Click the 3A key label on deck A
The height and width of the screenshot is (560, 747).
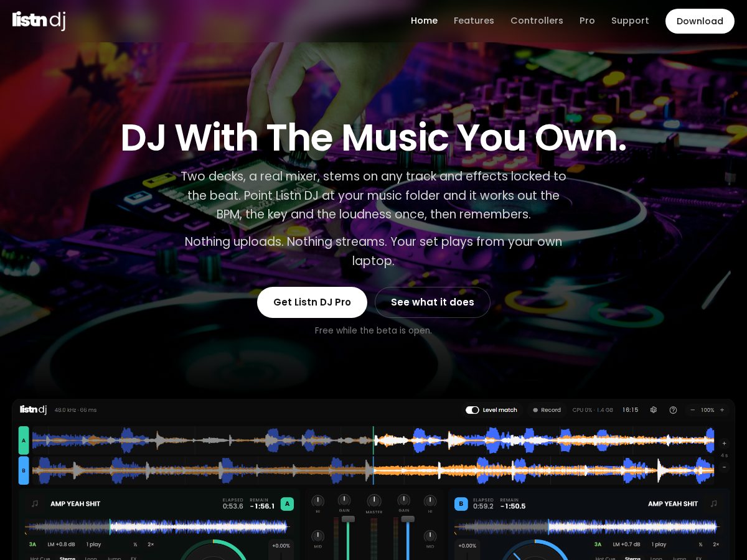click(x=32, y=544)
